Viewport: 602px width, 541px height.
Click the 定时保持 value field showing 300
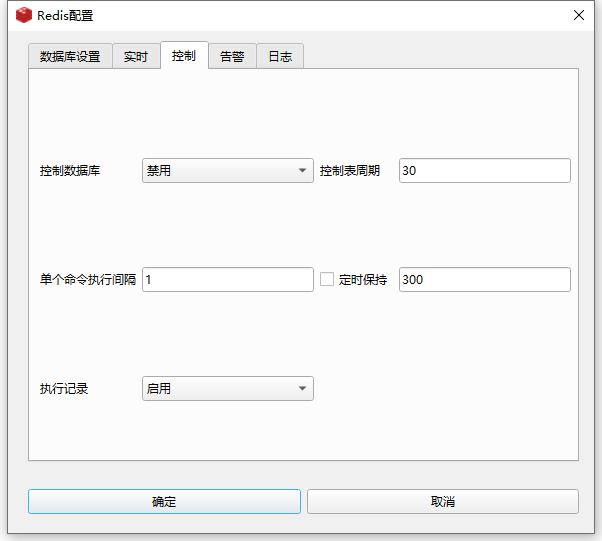485,280
